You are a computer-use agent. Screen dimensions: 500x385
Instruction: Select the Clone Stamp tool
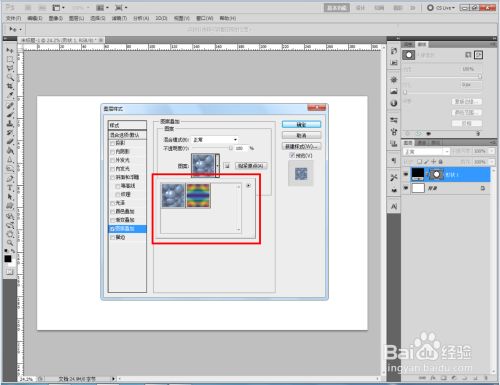(10, 124)
